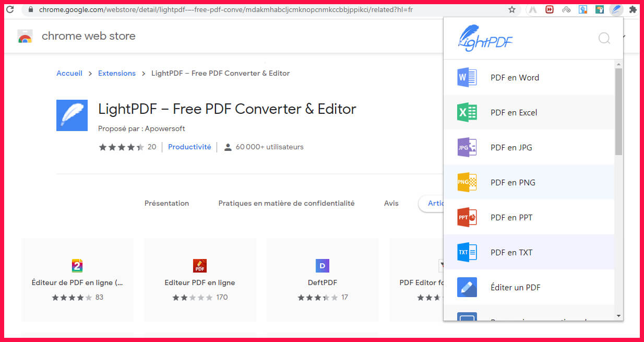Click the PNG icon in the popup
The image size is (644, 342).
(467, 182)
